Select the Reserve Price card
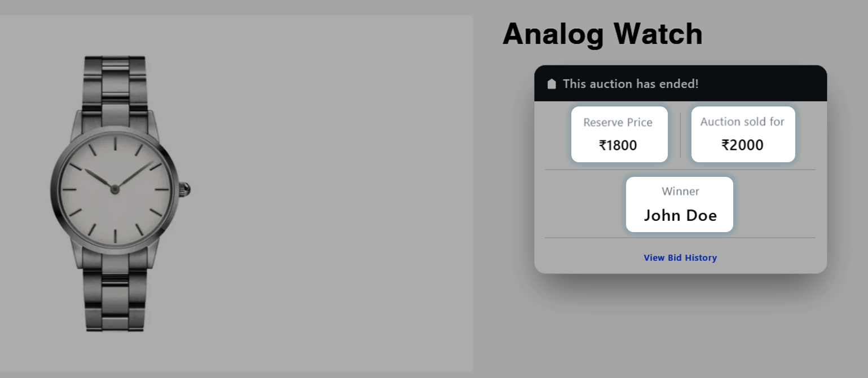The image size is (868, 378). click(x=619, y=134)
